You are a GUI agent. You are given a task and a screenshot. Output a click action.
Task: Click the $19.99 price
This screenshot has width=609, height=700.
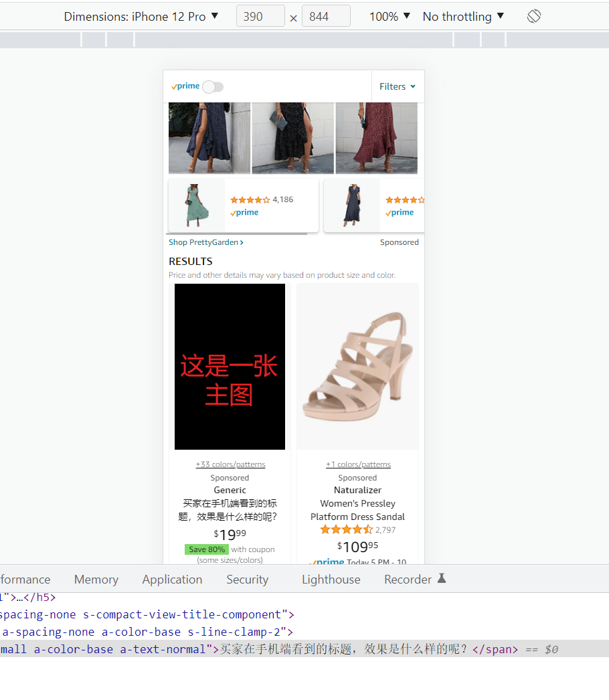pos(230,534)
